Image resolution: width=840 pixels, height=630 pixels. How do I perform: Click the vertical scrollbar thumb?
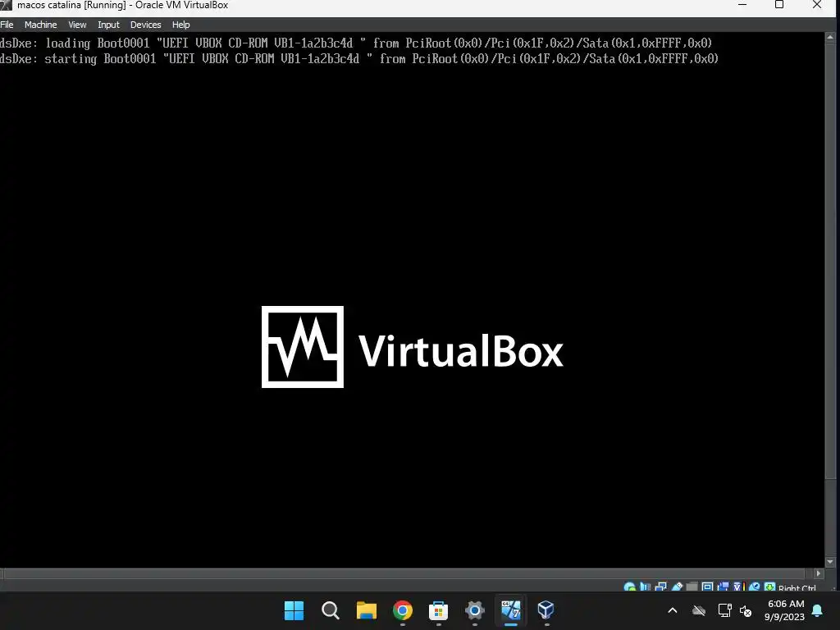[x=830, y=261]
